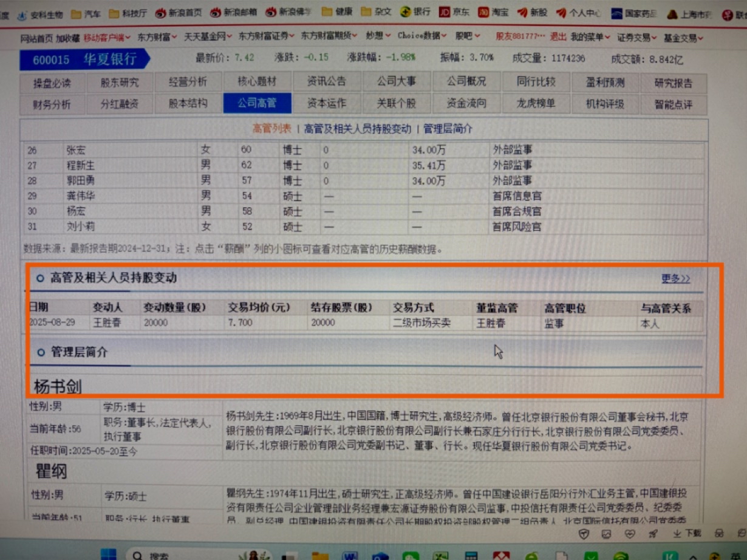
Task: Open the 汽车 bookmarks folder
Action: [86, 13]
